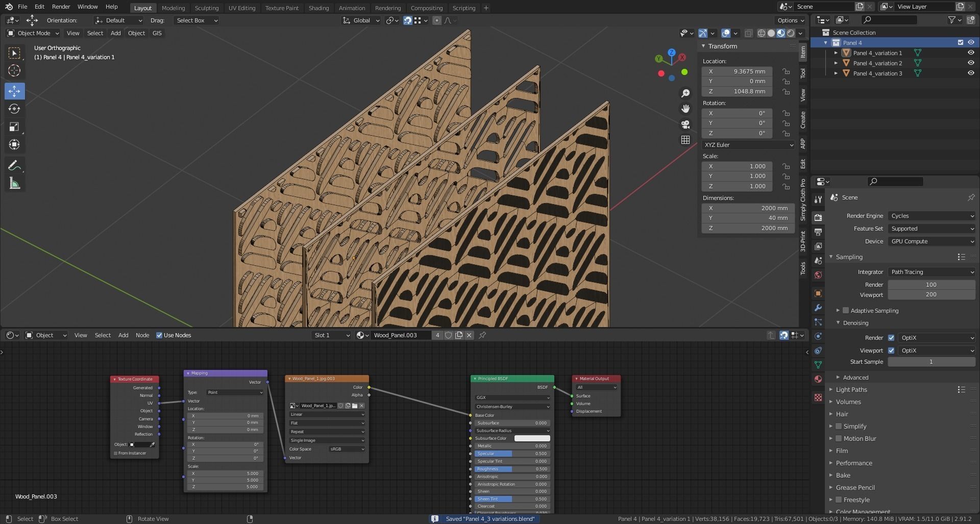Add new workspace with plus button

pos(486,8)
